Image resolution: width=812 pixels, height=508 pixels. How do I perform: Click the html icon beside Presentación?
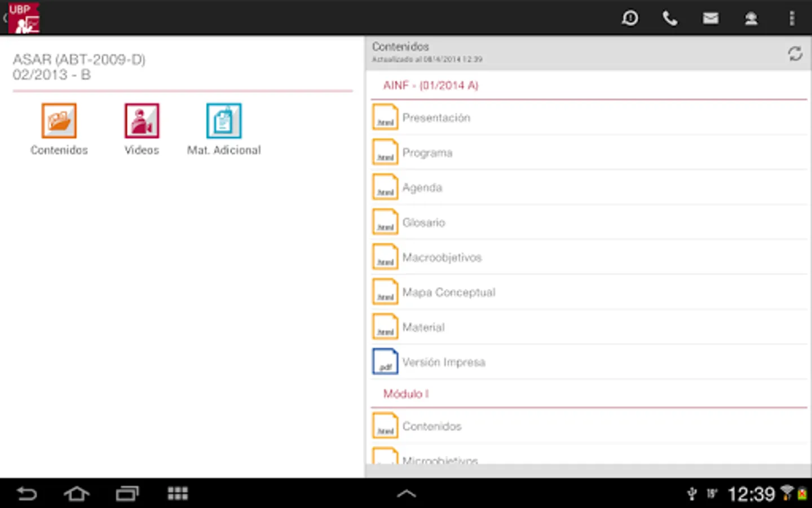tap(386, 117)
